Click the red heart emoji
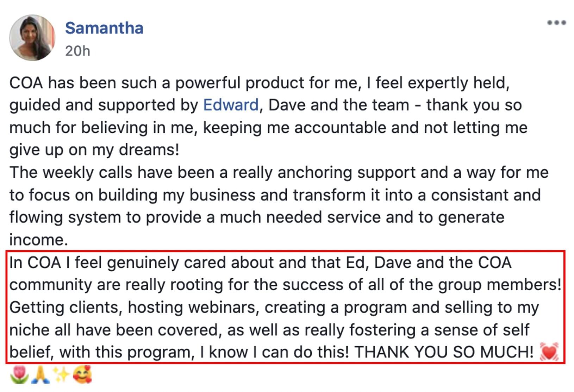Viewport: 574px width, 392px height. pos(549,352)
